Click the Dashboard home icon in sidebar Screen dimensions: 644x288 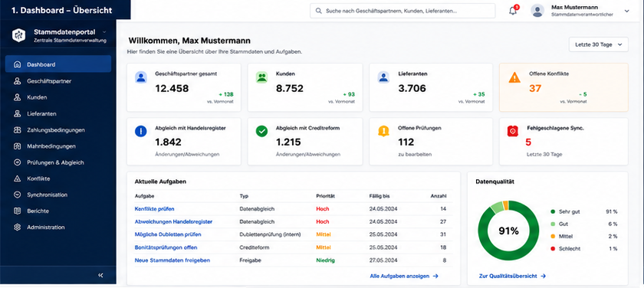pos(17,64)
